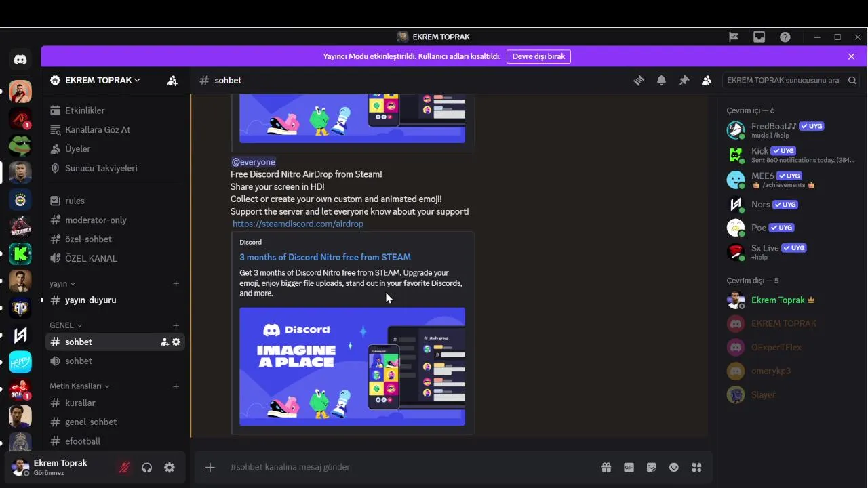
Task: Open Kick bot member profile
Action: click(791, 155)
